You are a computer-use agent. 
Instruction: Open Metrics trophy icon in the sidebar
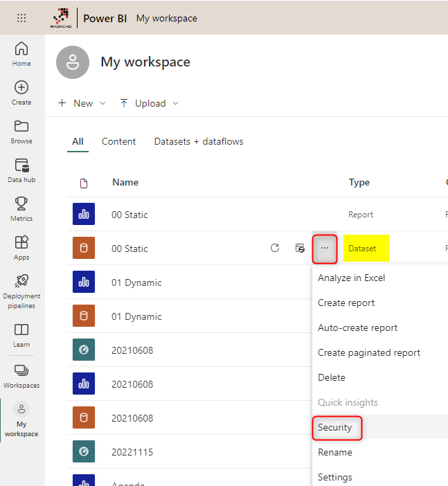pos(21,209)
